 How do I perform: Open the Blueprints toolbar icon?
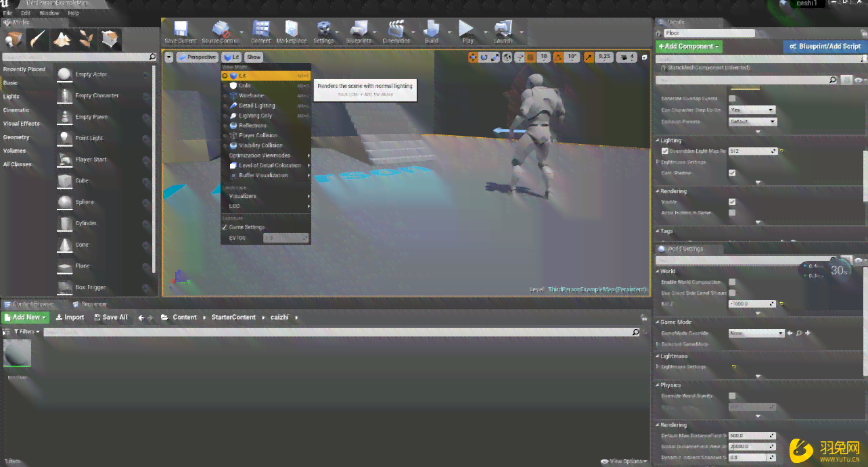[x=359, y=30]
